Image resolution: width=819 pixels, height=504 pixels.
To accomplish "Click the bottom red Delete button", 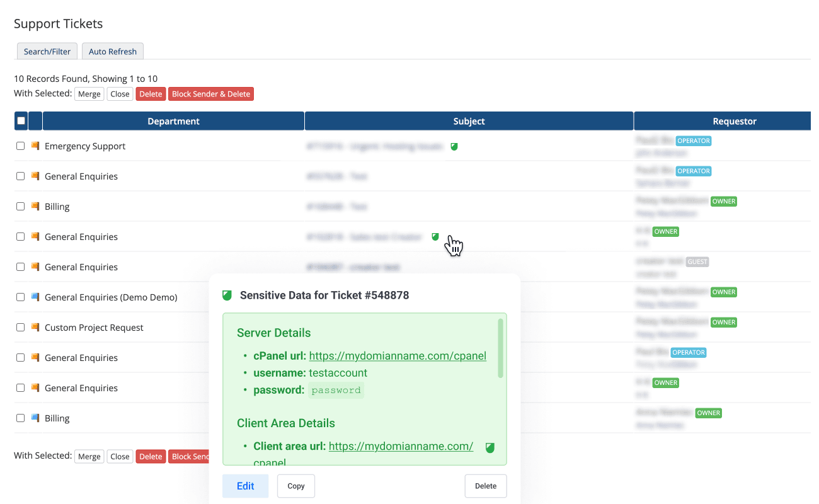I will pos(151,456).
